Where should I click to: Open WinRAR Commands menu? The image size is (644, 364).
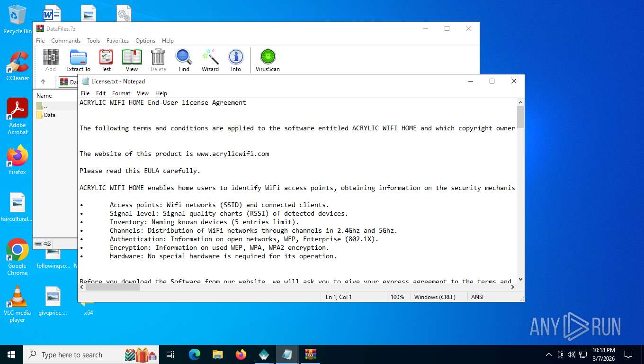pos(66,41)
